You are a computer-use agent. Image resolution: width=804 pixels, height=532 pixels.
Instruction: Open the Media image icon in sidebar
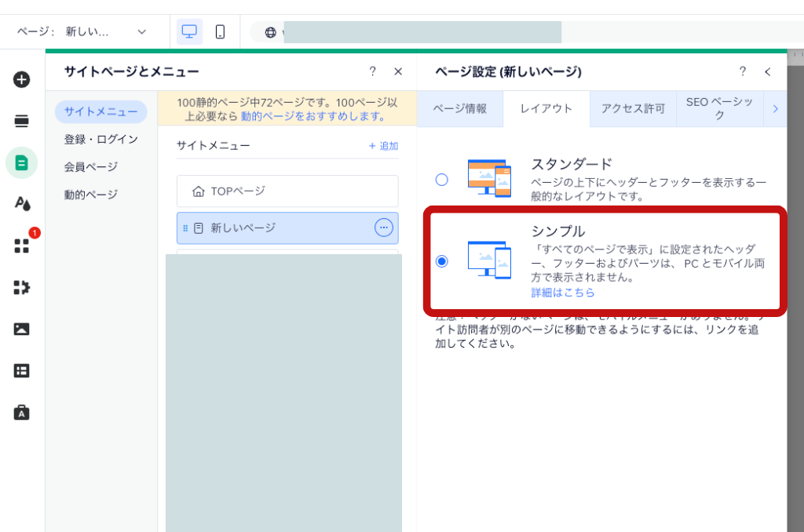(22, 329)
